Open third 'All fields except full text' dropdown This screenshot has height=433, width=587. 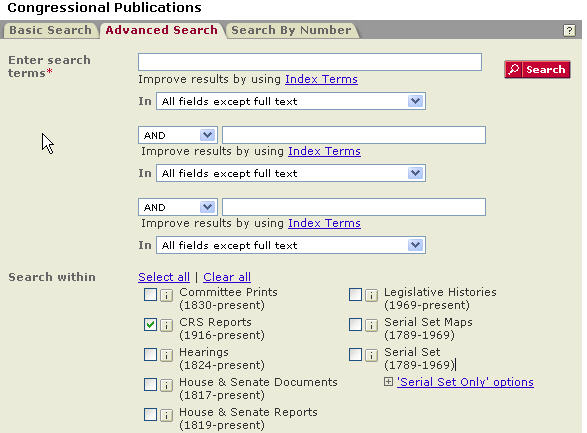coord(291,246)
